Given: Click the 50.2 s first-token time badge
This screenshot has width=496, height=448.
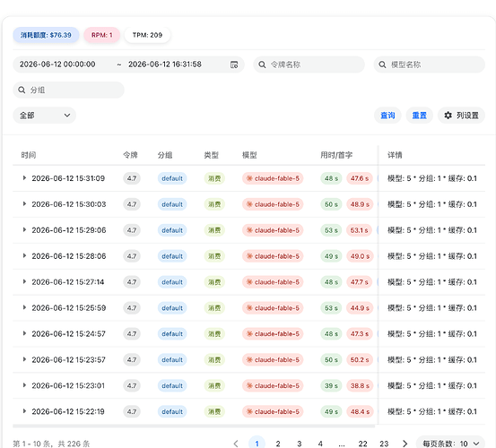Looking at the screenshot, I should (360, 360).
